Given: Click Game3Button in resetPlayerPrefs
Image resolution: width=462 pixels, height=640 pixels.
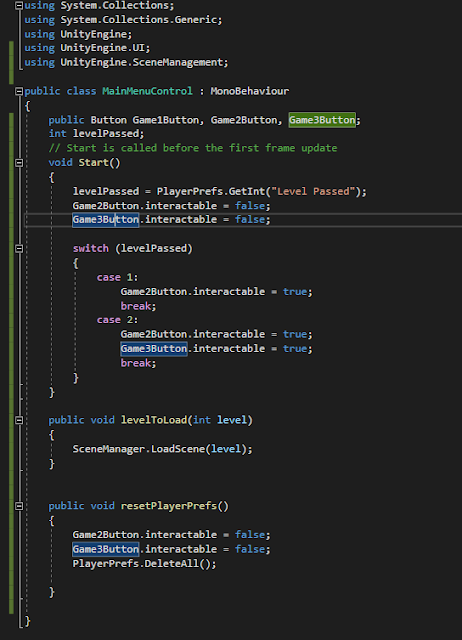Looking at the screenshot, I should (x=106, y=549).
